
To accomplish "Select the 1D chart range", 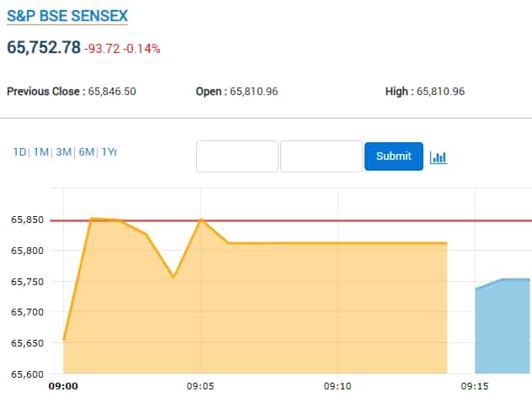I will [19, 152].
